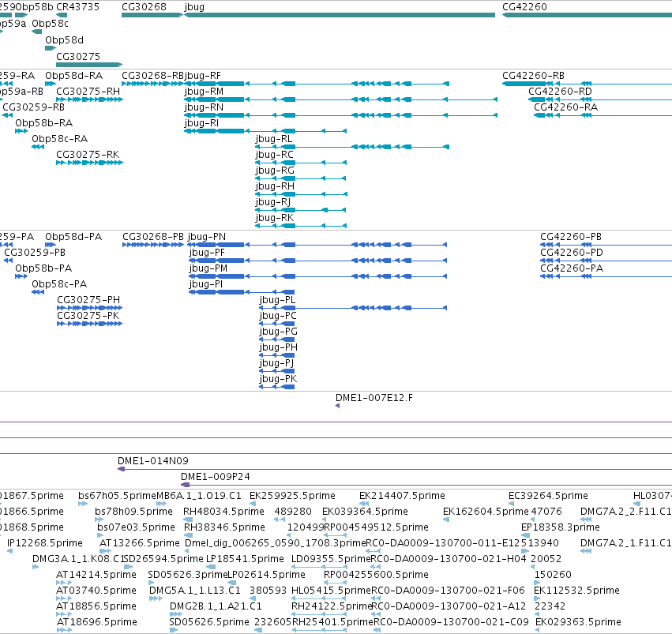Screen dimensions: 672x634
Task: Click the EK112532.5prime EST label
Action: (x=576, y=591)
